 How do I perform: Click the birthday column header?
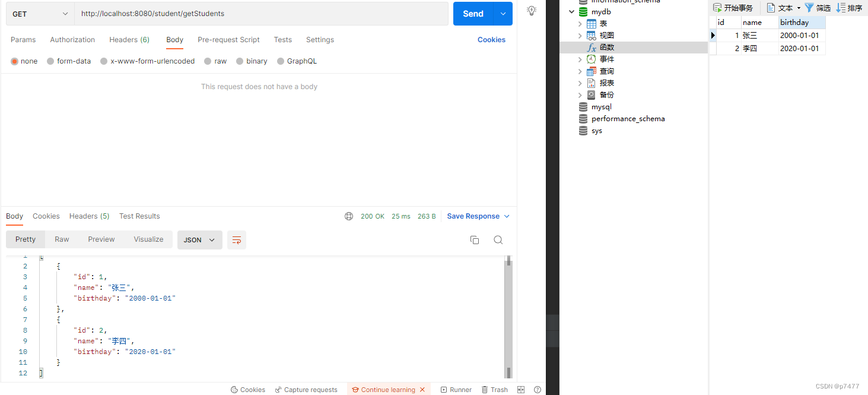(x=802, y=23)
